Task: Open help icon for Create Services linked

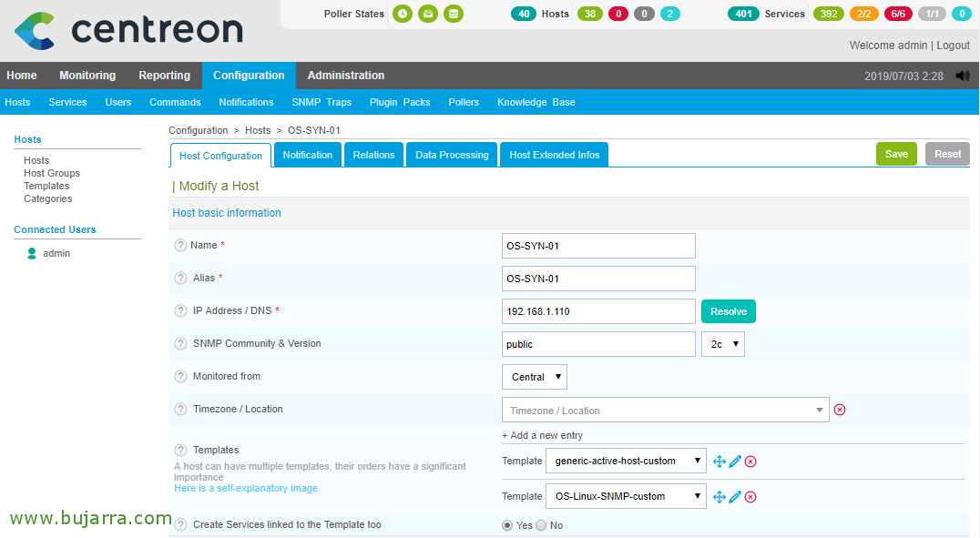Action: [x=180, y=525]
